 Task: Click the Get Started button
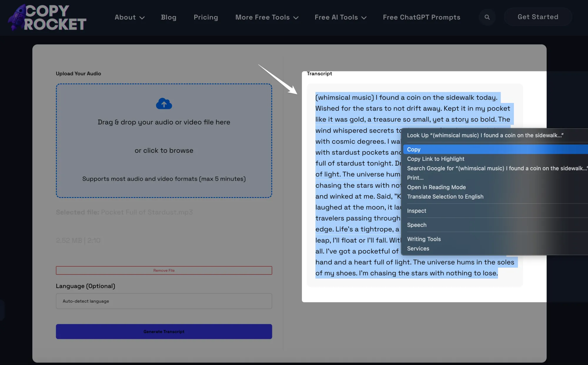(x=538, y=17)
